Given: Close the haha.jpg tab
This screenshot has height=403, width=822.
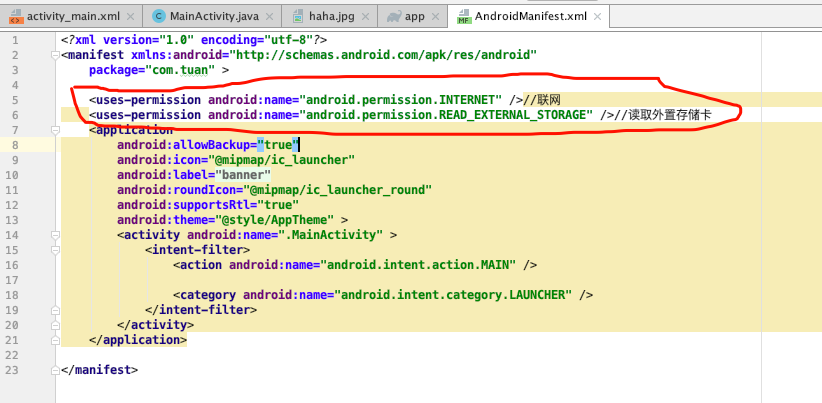Looking at the screenshot, I should click(x=364, y=17).
